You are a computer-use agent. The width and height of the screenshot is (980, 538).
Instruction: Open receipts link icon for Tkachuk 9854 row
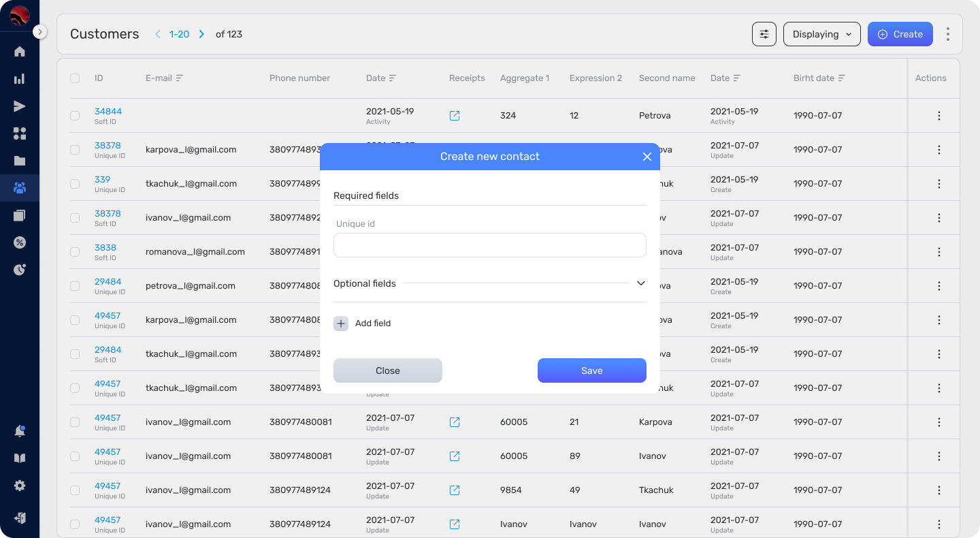(455, 490)
